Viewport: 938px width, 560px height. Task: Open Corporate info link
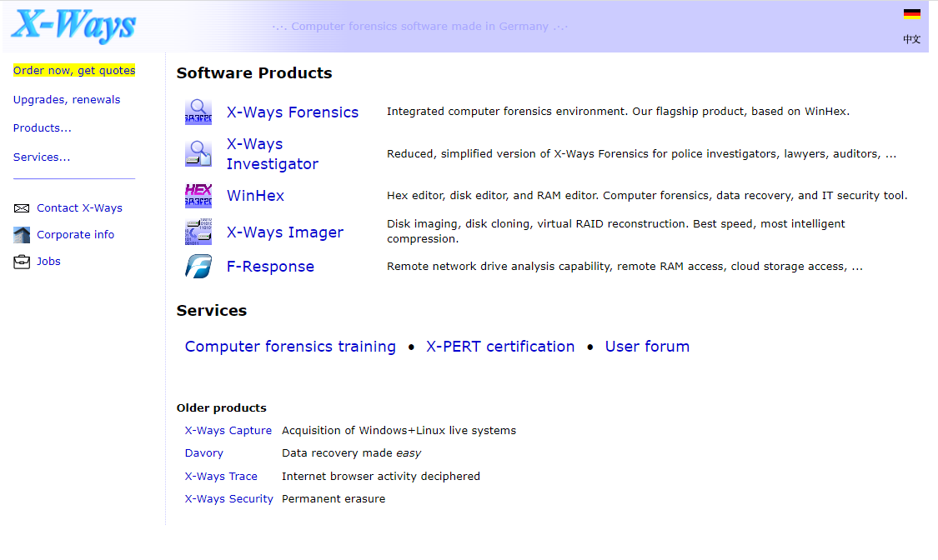click(75, 235)
